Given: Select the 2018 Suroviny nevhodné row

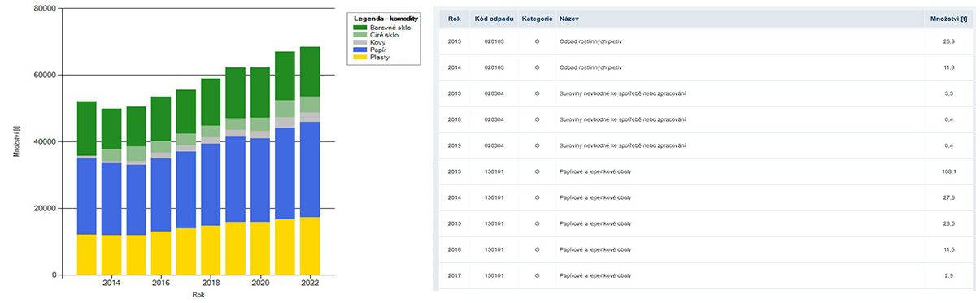Looking at the screenshot, I should tap(706, 119).
